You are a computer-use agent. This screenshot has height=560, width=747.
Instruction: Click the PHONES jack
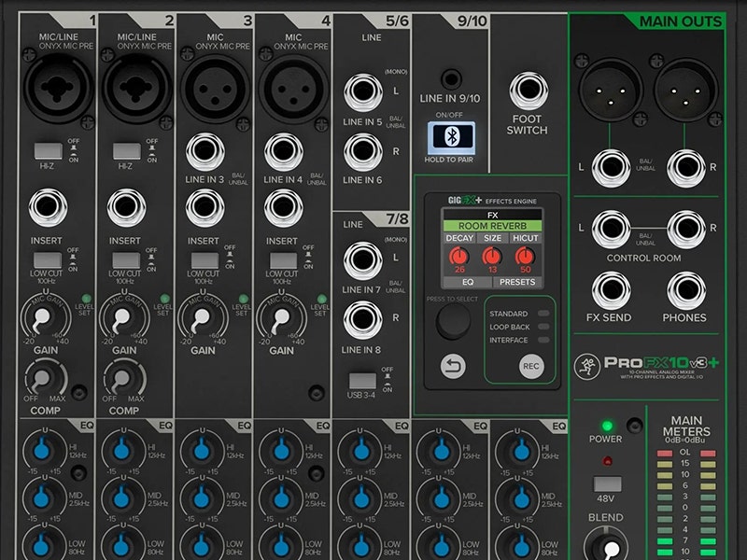[686, 290]
